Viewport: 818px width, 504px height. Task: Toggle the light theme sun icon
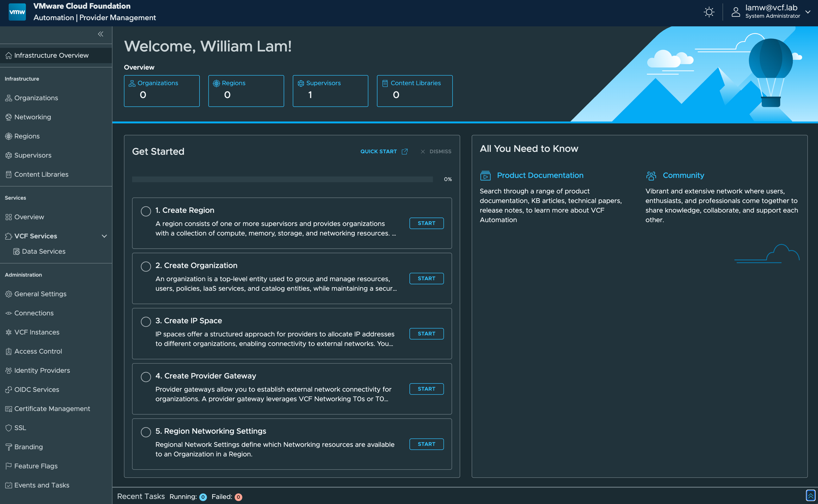[709, 12]
